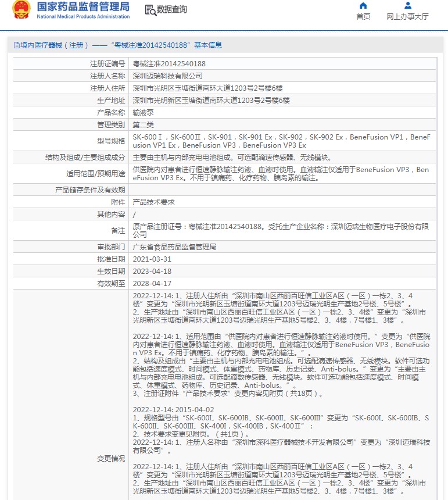Click effective date 2023-04-18

tap(152, 272)
